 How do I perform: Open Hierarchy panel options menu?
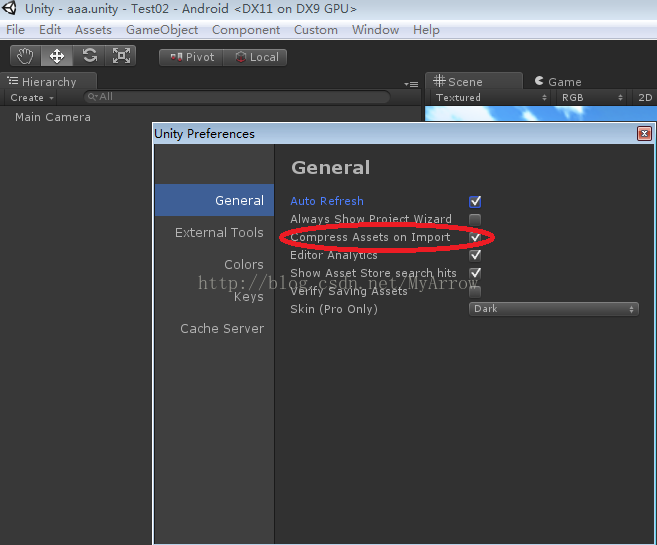pos(411,84)
